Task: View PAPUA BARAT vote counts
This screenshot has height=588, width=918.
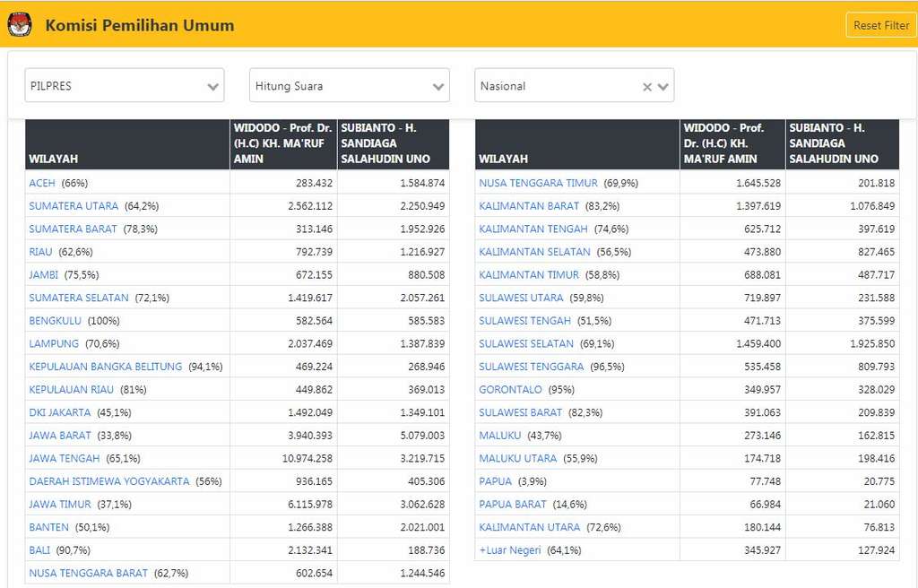Action: (x=513, y=505)
